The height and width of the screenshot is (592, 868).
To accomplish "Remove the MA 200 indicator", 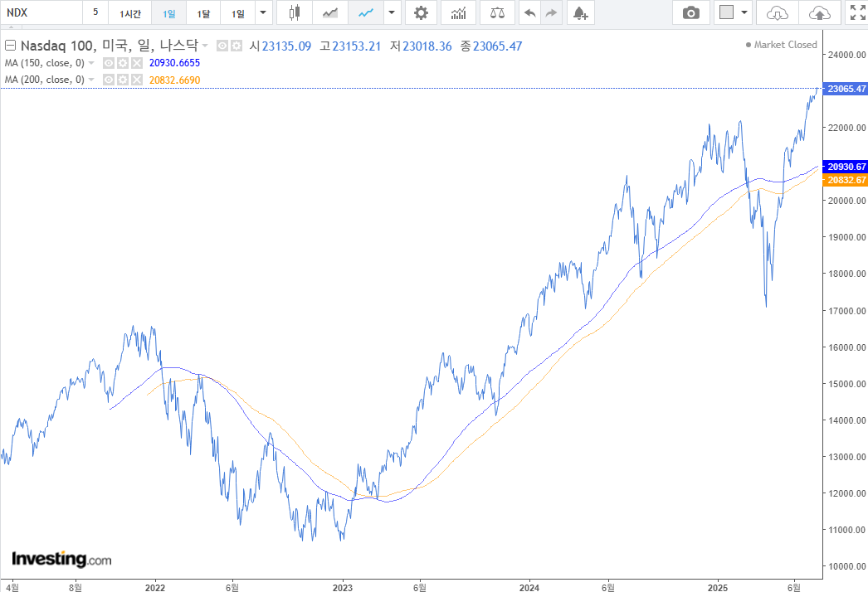I will click(137, 80).
